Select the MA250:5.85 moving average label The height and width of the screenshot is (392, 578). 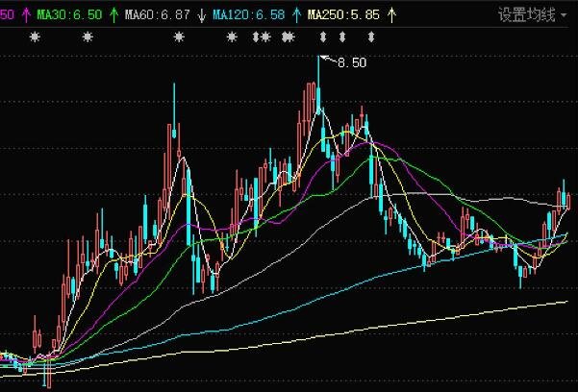(x=343, y=14)
